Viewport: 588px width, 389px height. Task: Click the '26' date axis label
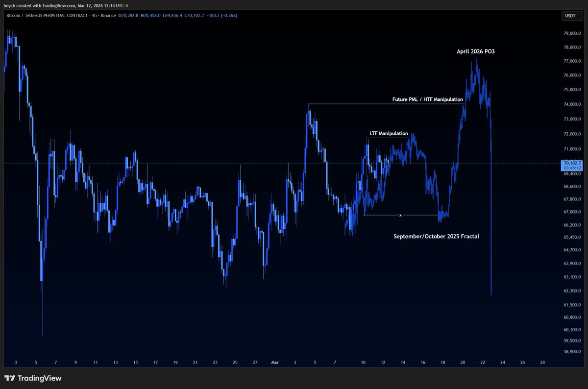[522, 363]
